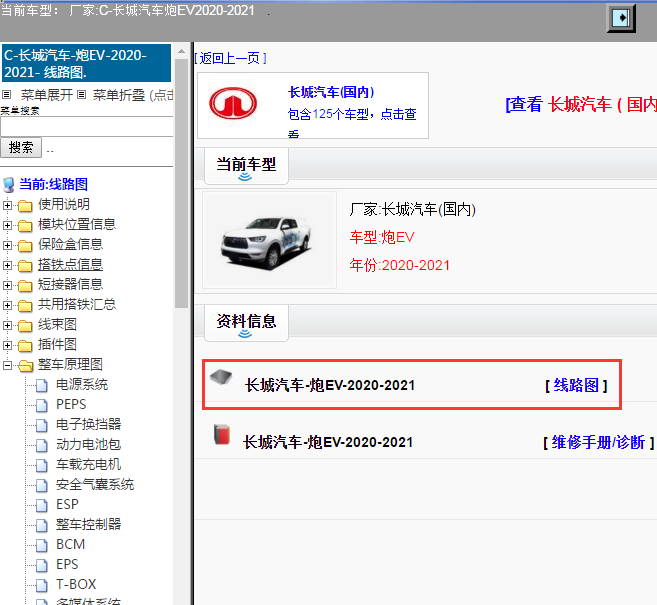Click the 返回上一页 link
The height and width of the screenshot is (605, 657).
232,58
